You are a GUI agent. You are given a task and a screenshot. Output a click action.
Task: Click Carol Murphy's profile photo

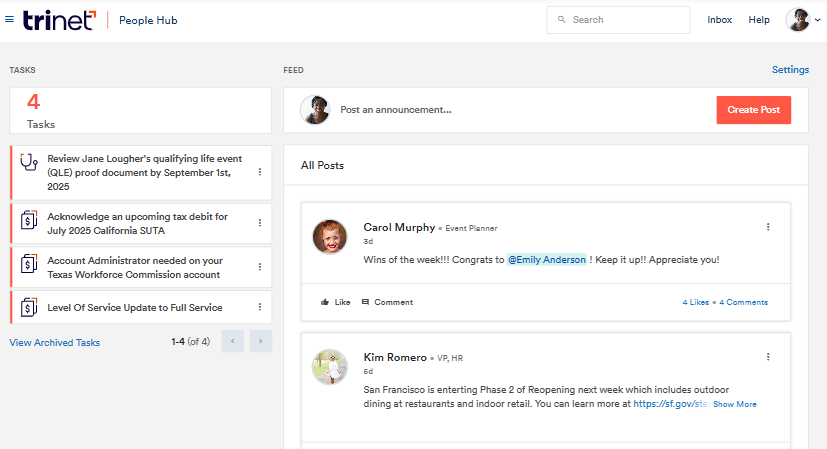[330, 237]
